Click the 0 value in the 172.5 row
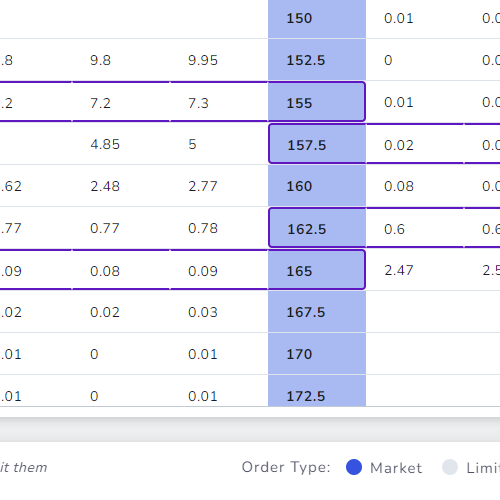The height and width of the screenshot is (500, 500). click(x=94, y=396)
